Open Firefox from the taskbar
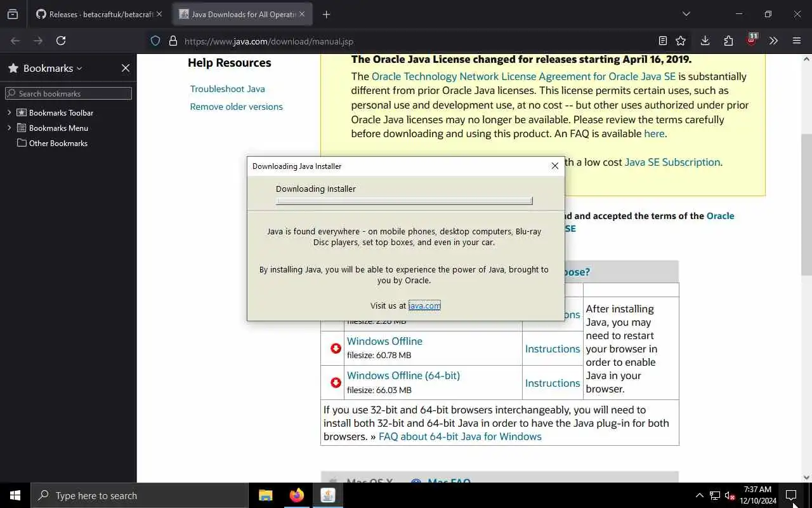The height and width of the screenshot is (508, 812). (296, 495)
